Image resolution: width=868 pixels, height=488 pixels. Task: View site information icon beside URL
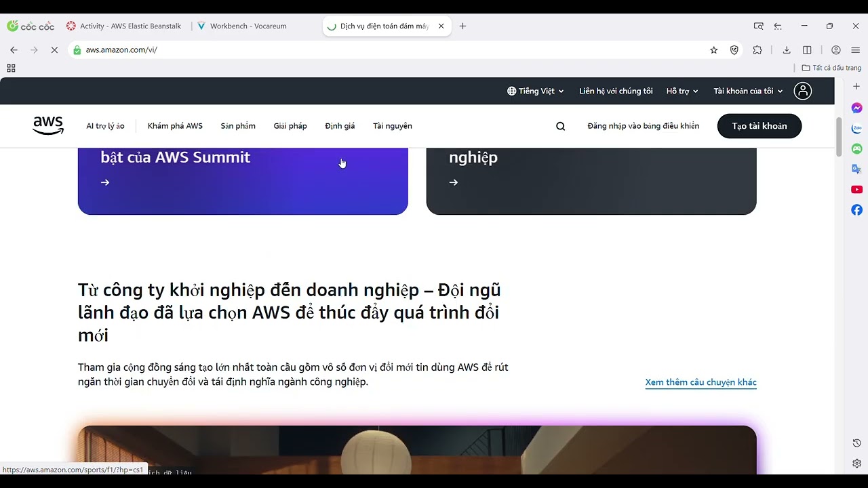click(x=77, y=50)
